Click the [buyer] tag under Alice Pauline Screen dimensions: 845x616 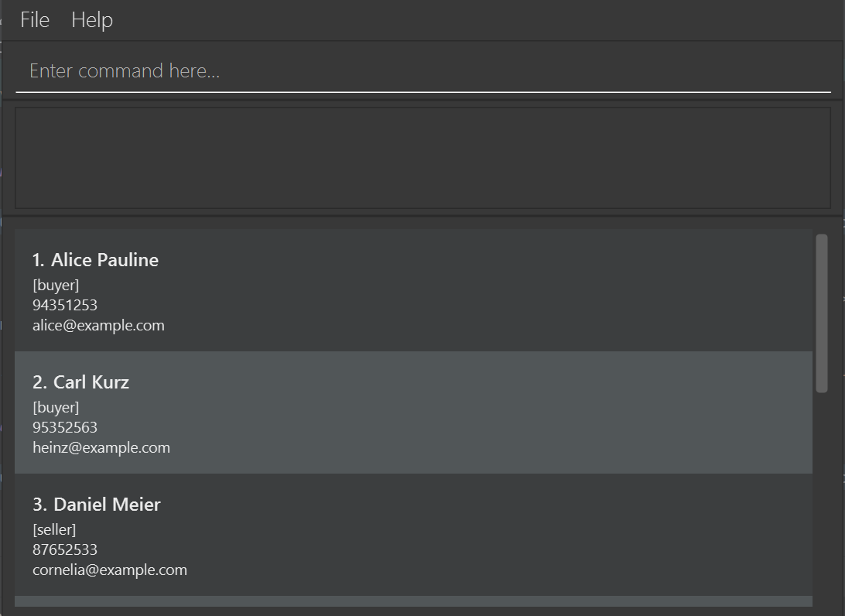pos(56,285)
